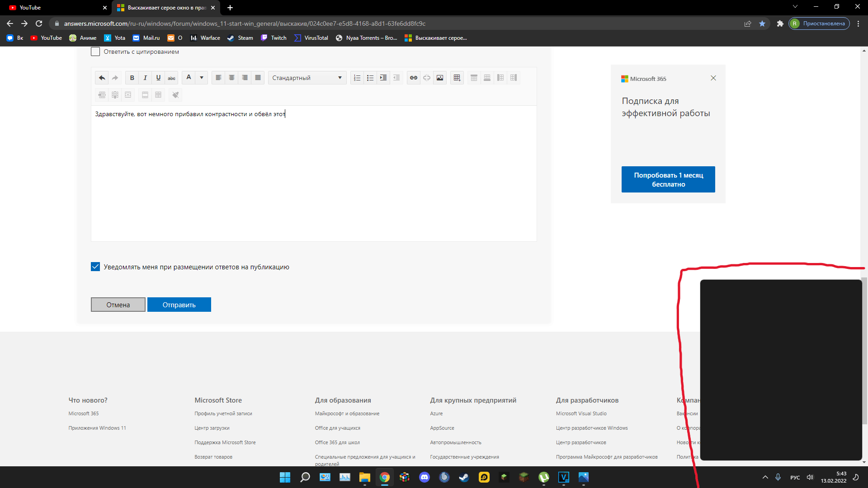Click the Underline formatting icon
This screenshot has width=868, height=488.
[x=158, y=77]
